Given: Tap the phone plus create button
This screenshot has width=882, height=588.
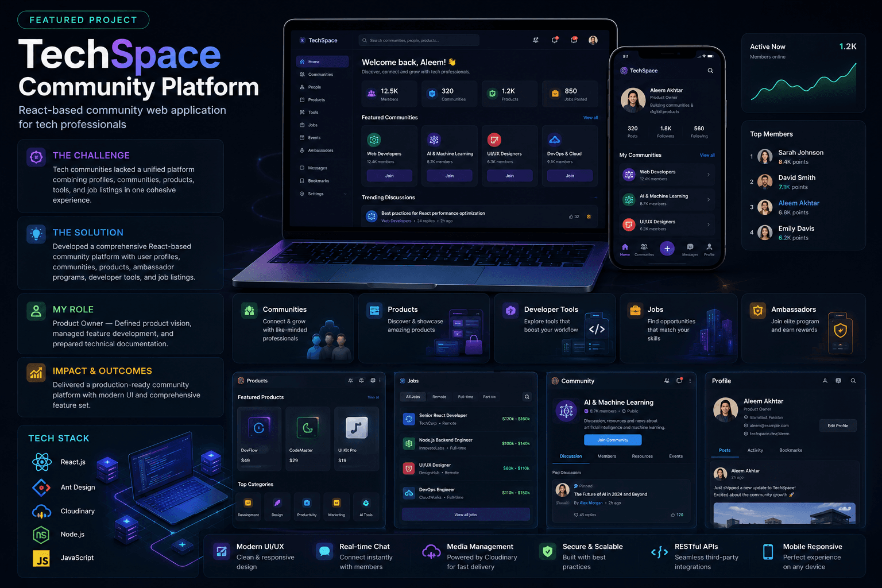Looking at the screenshot, I should click(667, 248).
